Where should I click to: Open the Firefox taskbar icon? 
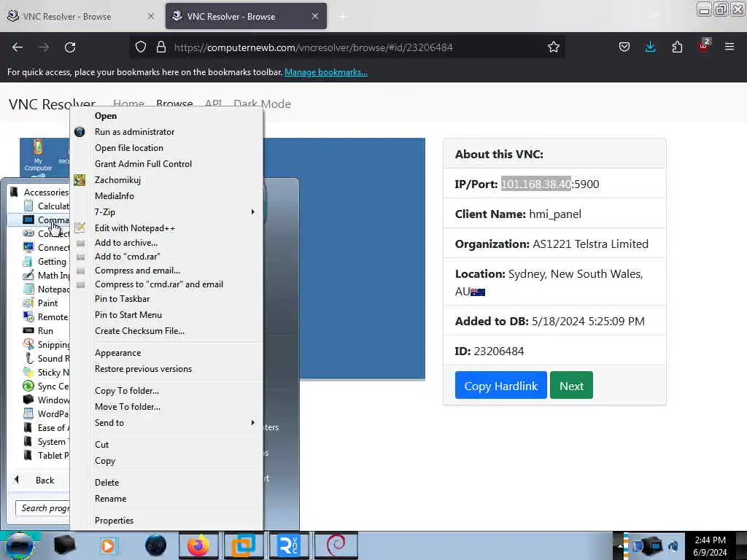pos(198,545)
